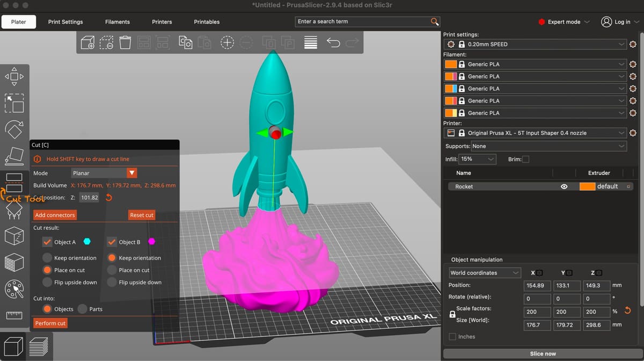The image size is (644, 361).
Task: Open the Printers tab
Action: [162, 22]
